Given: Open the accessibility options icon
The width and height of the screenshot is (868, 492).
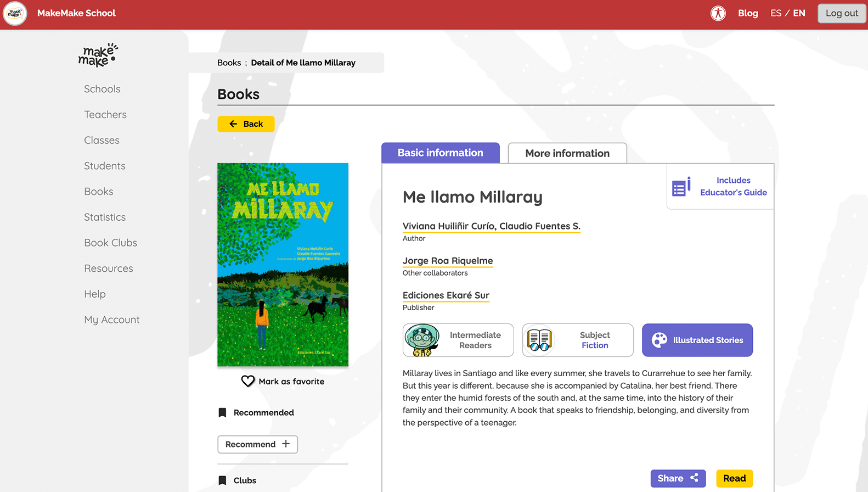Looking at the screenshot, I should [718, 13].
